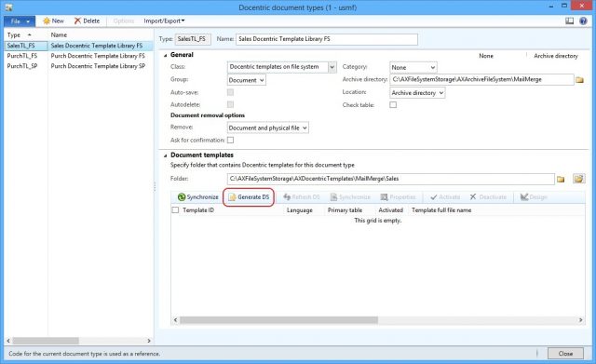Click Archive directory summary text in General header
596x364 pixels.
coord(556,56)
